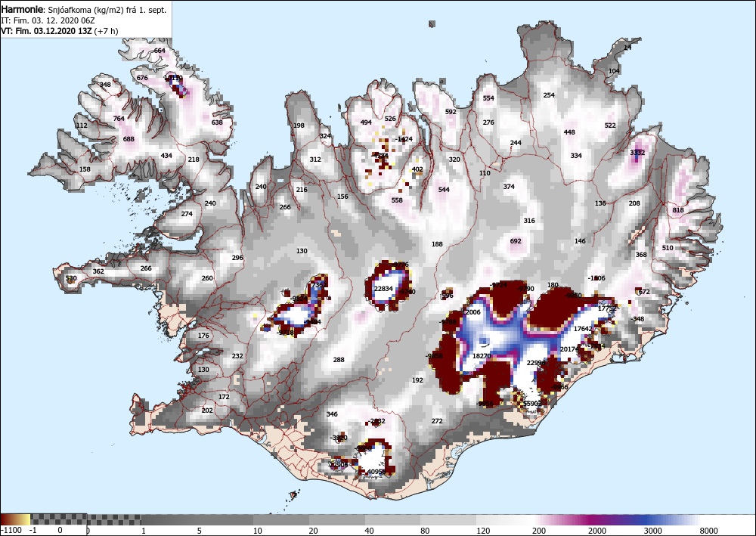The height and width of the screenshot is (536, 756).
Task: Click the legend label 200
Action: 539,531
